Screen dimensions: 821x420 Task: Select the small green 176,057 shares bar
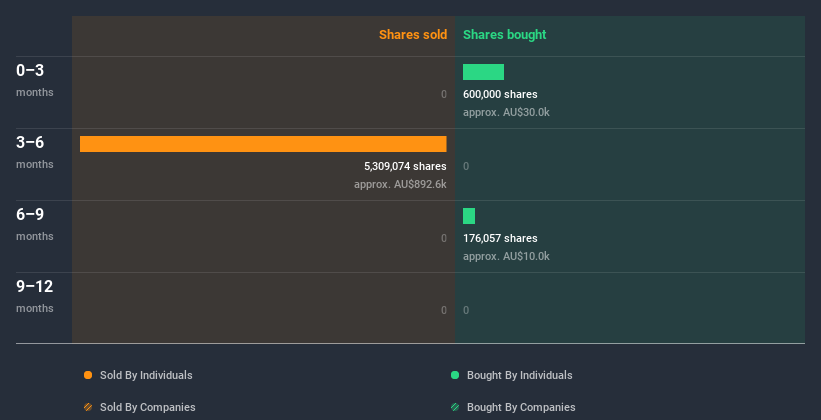point(469,216)
